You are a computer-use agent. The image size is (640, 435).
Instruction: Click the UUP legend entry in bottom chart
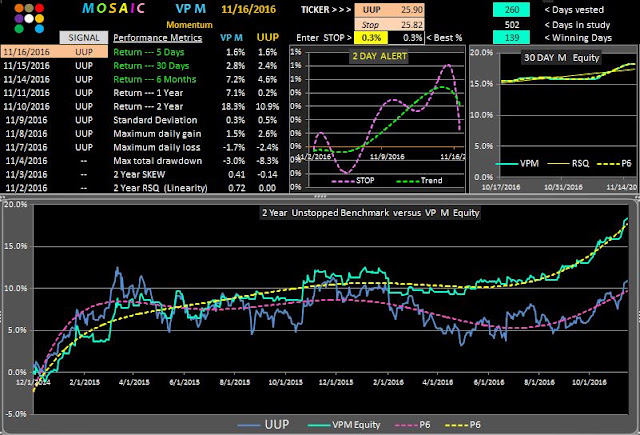(x=263, y=424)
